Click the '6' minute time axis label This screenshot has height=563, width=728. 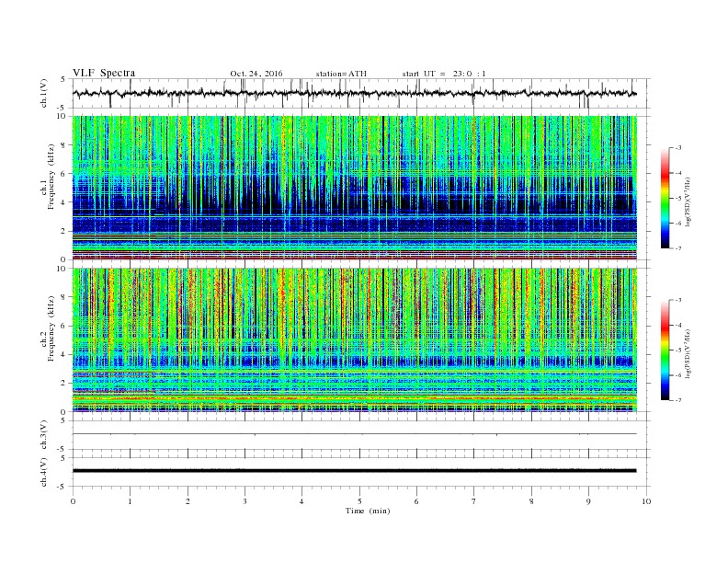(416, 501)
